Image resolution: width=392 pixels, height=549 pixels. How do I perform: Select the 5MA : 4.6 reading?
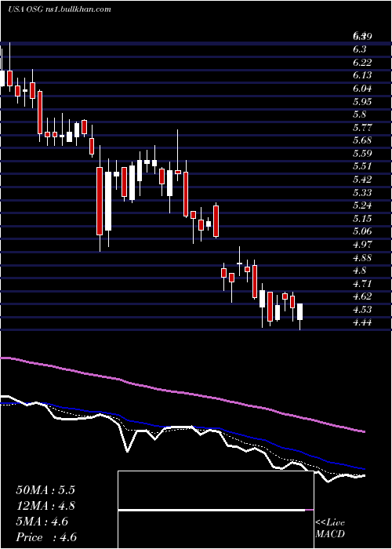(42, 522)
